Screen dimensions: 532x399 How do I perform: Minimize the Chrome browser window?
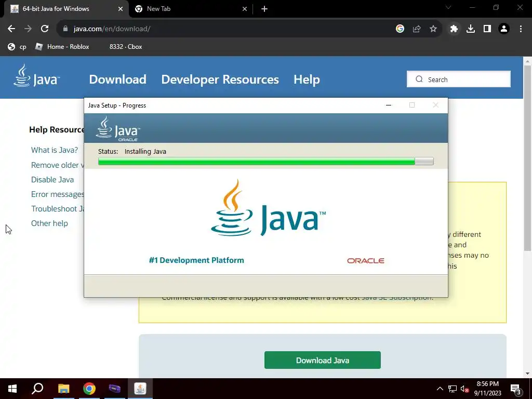[x=472, y=7]
